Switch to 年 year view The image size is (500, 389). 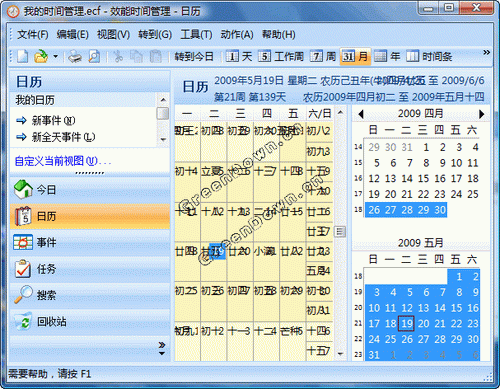point(387,56)
